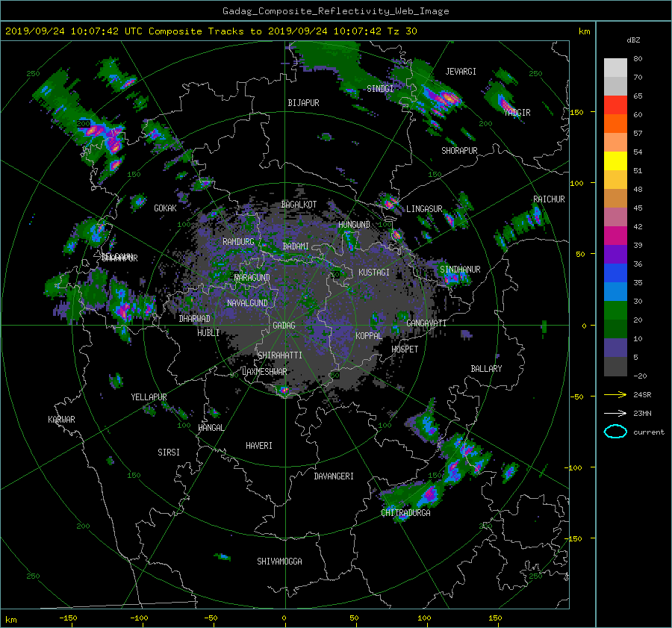Click the red 65 dBZ legend swatch
Image resolution: width=672 pixels, height=628 pixels.
(615, 105)
